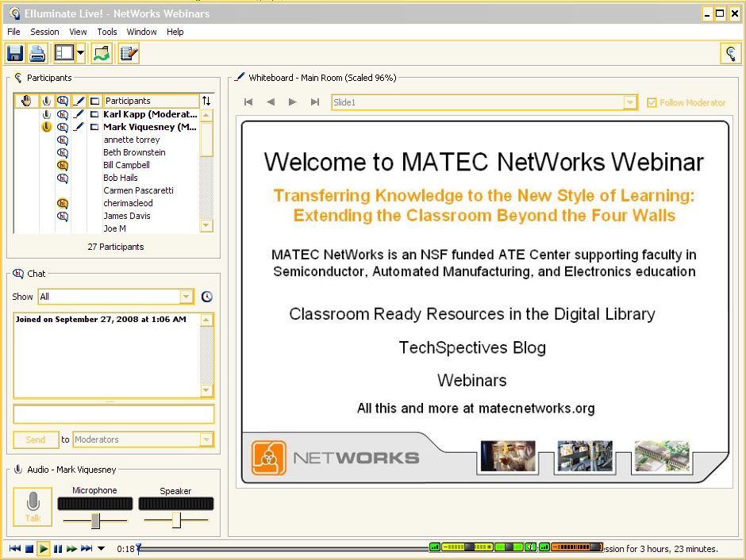The height and width of the screenshot is (560, 746).
Task: Click the sort participants arrows icon
Action: pyautogui.click(x=206, y=101)
